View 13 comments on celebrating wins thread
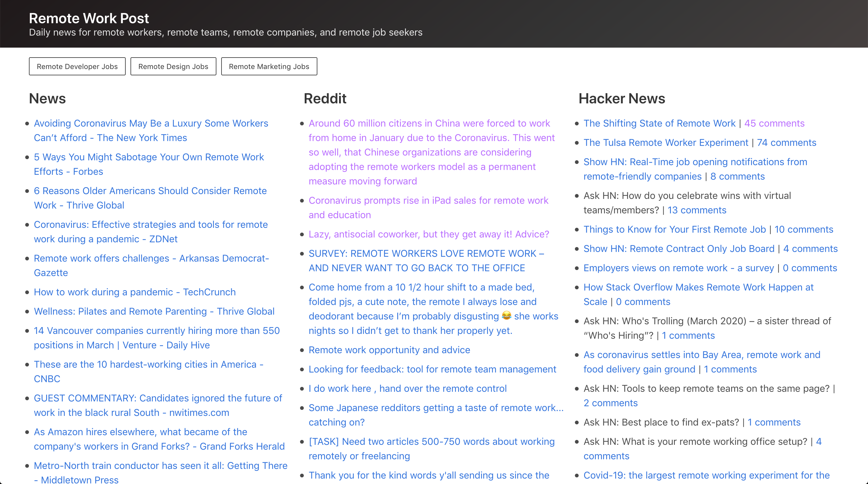This screenshot has height=484, width=868. click(x=697, y=210)
